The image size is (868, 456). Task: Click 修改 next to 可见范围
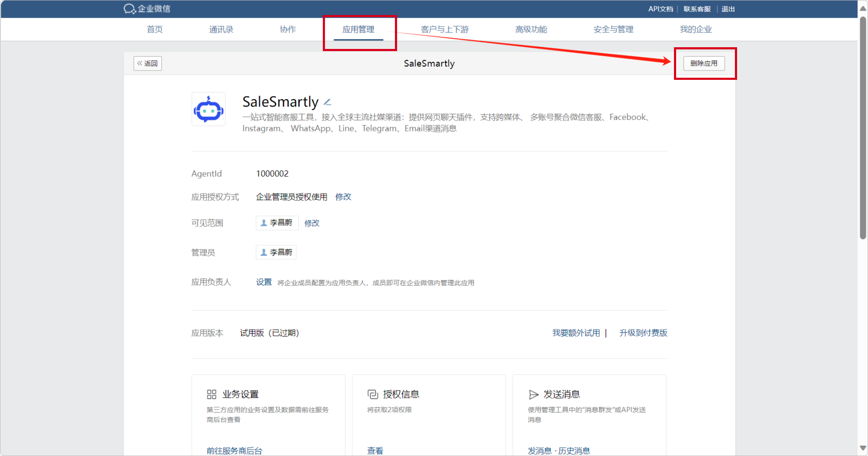point(312,223)
